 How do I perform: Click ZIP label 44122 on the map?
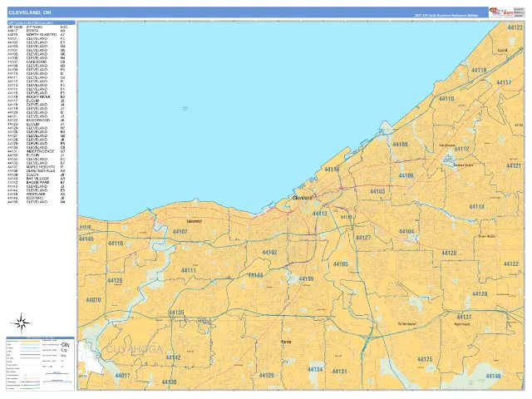click(x=511, y=264)
